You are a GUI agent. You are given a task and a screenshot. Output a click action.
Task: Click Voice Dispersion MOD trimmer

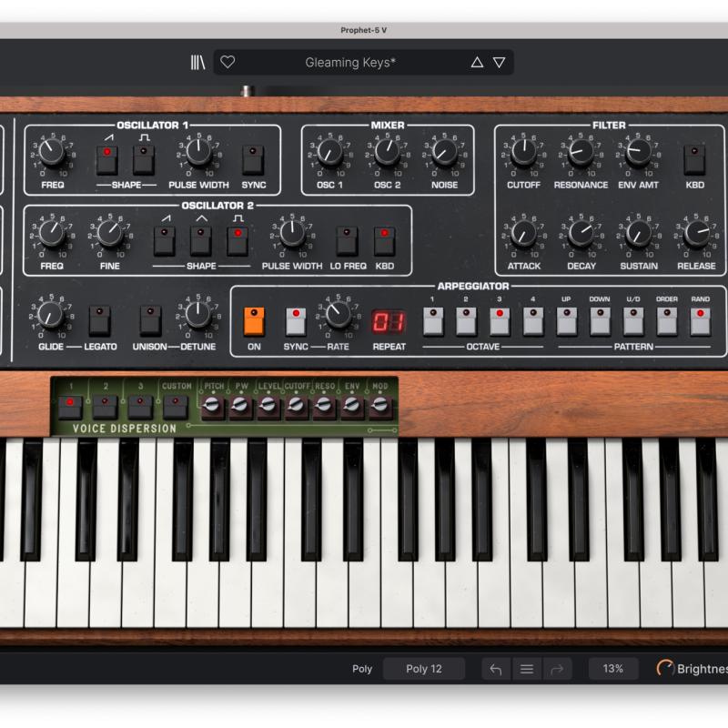tap(379, 406)
